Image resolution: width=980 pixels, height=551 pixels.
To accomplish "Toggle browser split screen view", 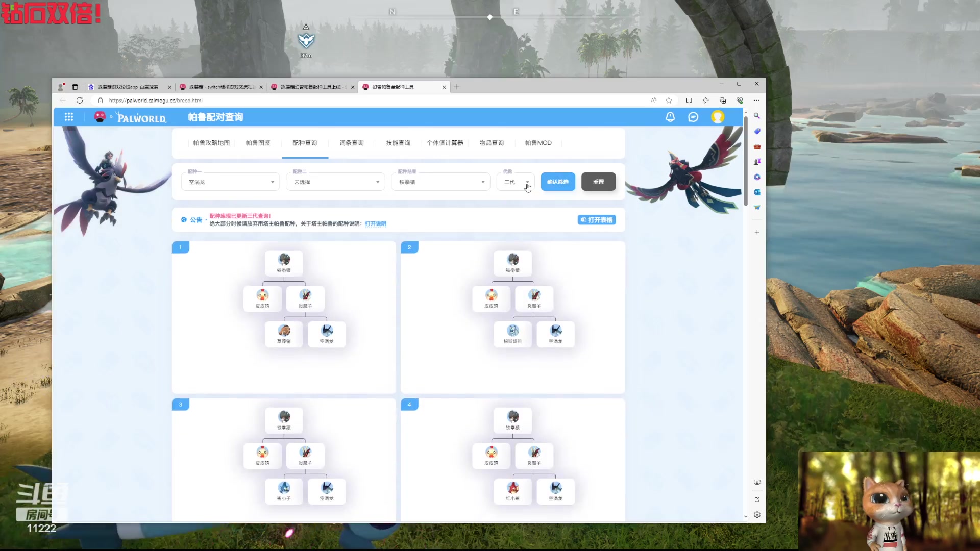I will (689, 101).
